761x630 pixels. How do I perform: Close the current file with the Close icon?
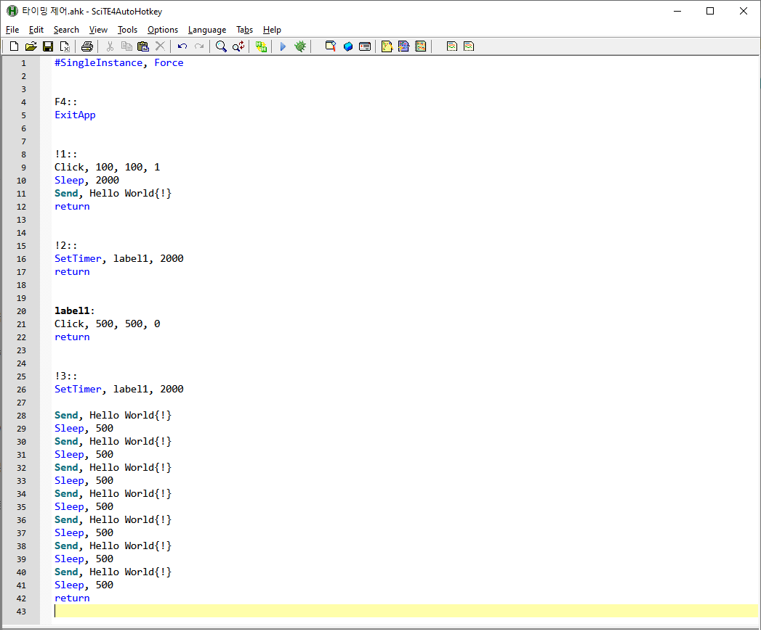pyautogui.click(x=65, y=47)
